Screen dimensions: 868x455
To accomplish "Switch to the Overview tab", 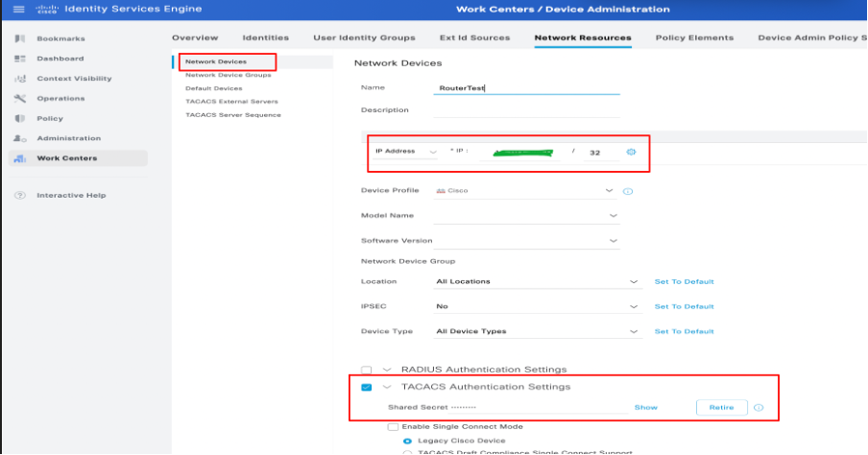I will (x=195, y=37).
